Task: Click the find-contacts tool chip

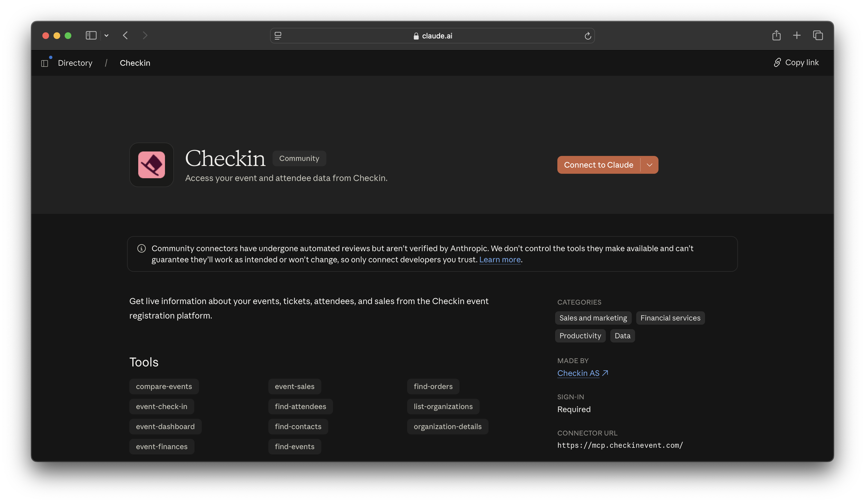Action: click(298, 427)
